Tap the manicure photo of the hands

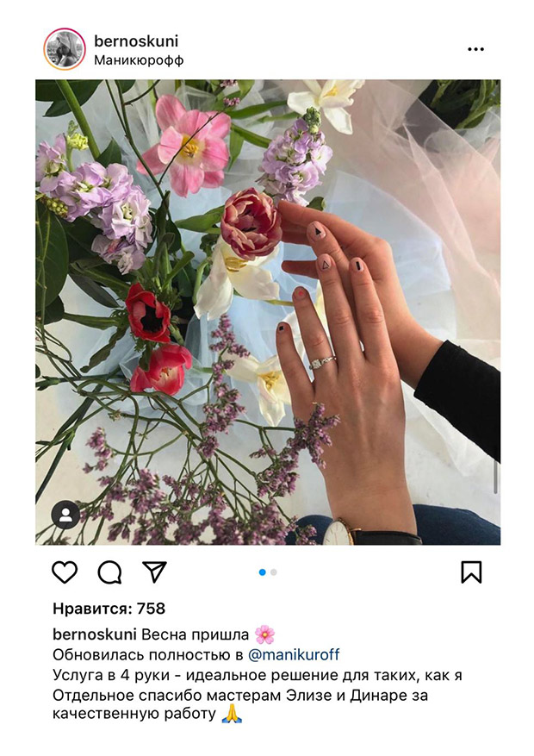point(268,312)
